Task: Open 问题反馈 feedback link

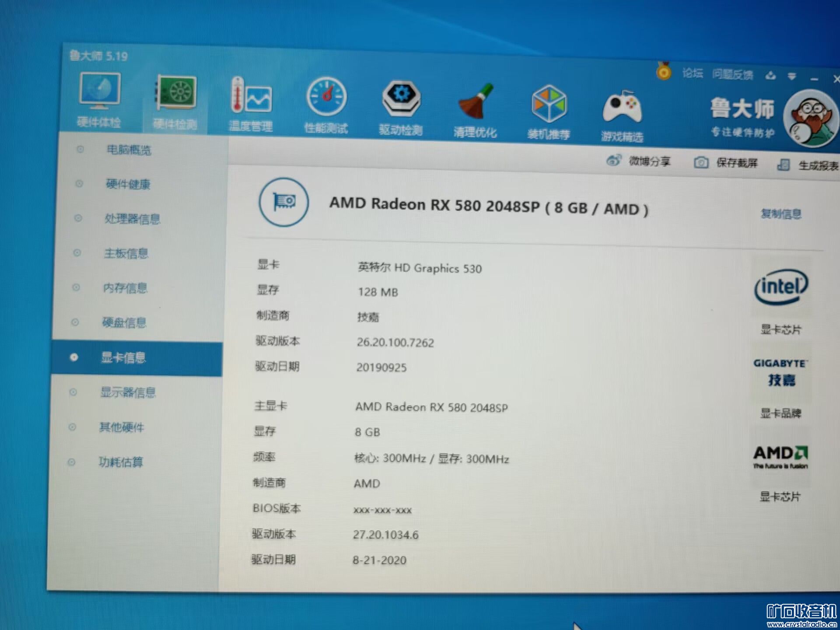Action: (x=732, y=75)
